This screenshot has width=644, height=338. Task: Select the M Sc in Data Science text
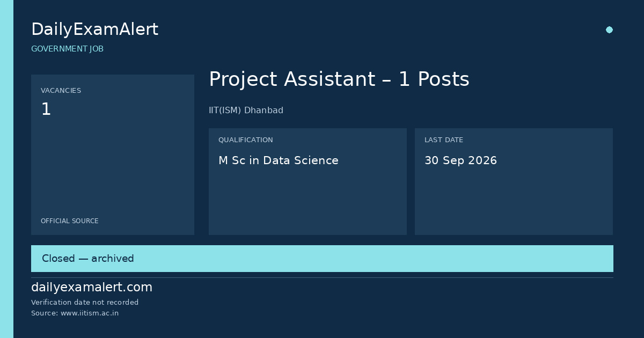(279, 160)
